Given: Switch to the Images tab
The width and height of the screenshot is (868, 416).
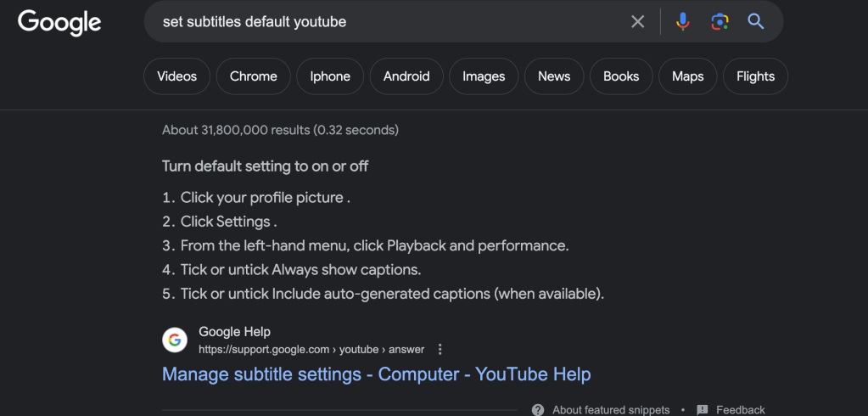Looking at the screenshot, I should 484,76.
